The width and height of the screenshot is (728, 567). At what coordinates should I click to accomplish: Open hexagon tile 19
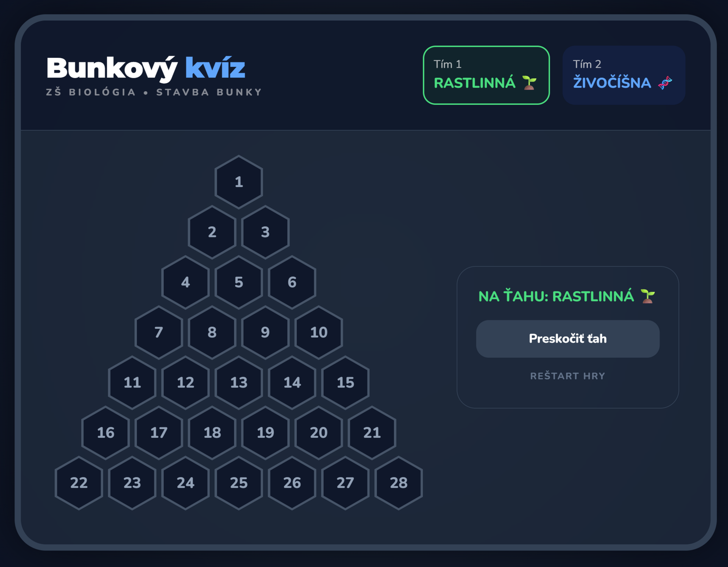tap(265, 433)
